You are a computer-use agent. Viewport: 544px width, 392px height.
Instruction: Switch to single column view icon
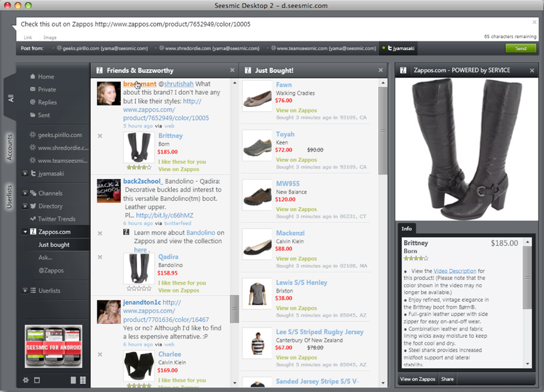point(74,380)
